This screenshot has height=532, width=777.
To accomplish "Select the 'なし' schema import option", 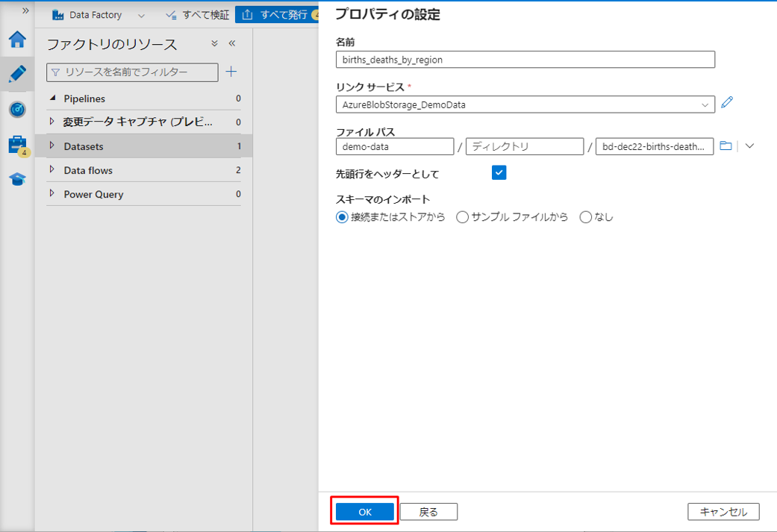I will pyautogui.click(x=585, y=217).
